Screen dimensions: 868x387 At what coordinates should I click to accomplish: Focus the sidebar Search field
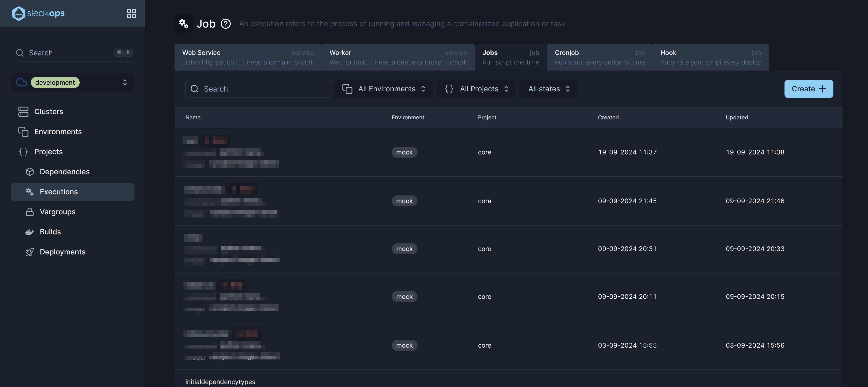click(x=72, y=53)
